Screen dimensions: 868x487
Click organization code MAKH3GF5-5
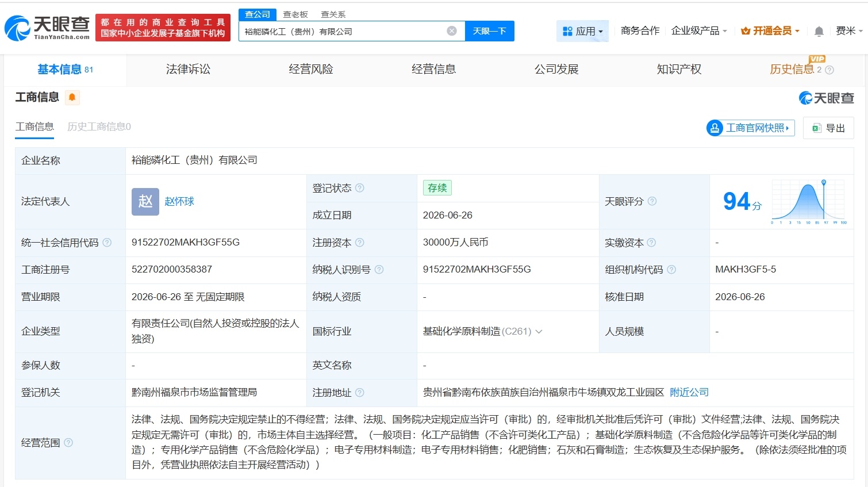click(746, 270)
